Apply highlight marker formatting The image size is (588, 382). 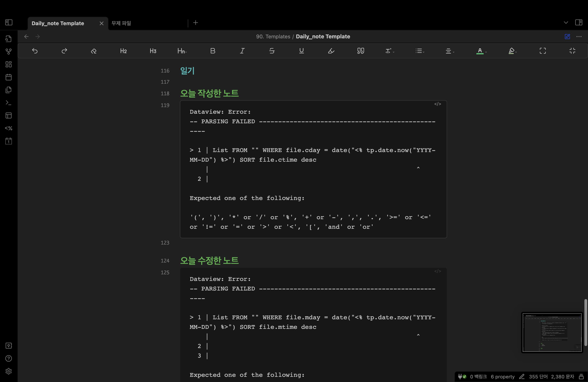331,51
